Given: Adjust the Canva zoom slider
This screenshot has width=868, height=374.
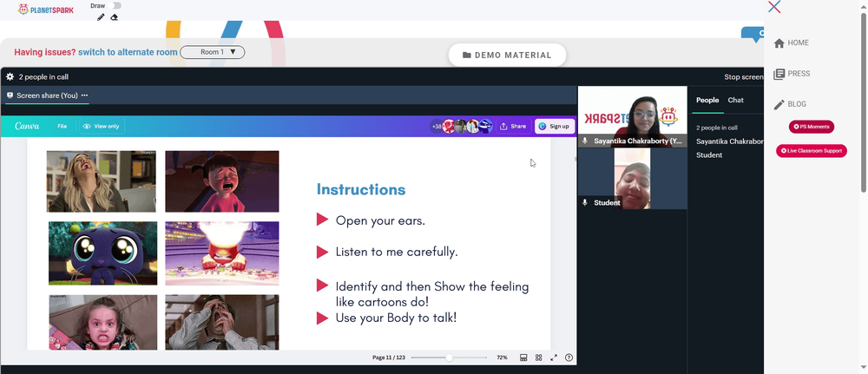Looking at the screenshot, I should pos(449,358).
